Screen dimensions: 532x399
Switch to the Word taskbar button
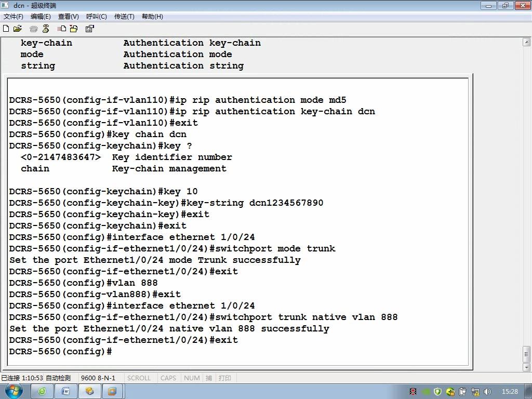click(66, 391)
